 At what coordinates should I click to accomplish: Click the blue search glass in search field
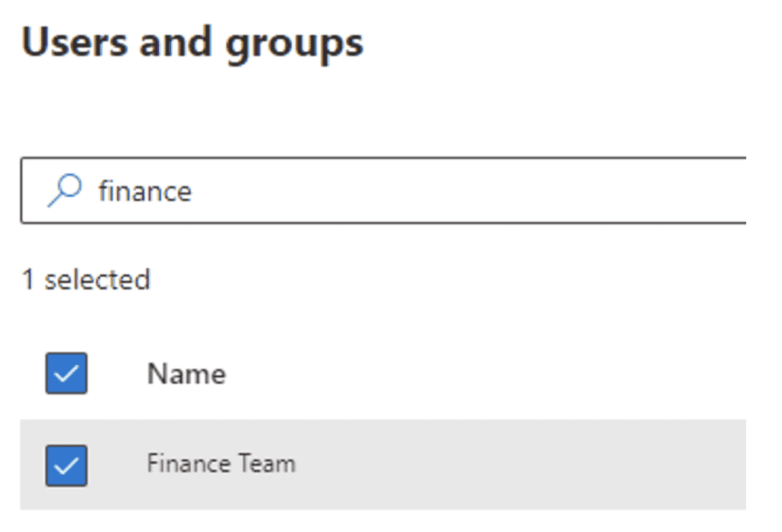click(64, 190)
